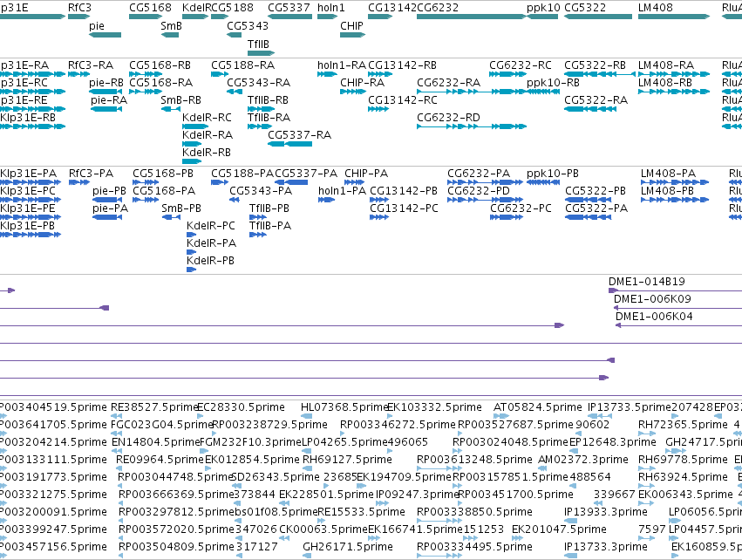Select the holn1 gene glyph
Viewport: 742px width, 560px height.
click(328, 17)
